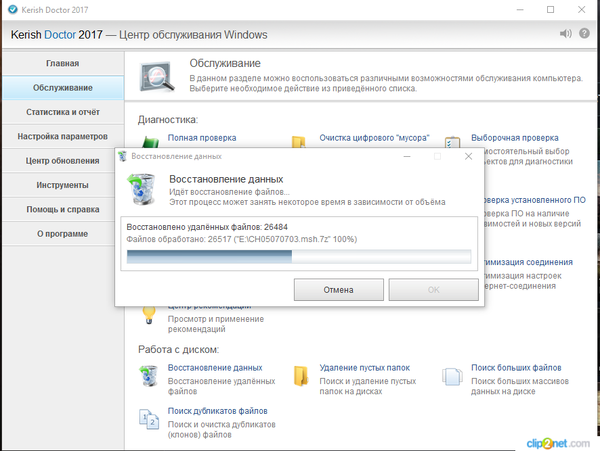Click the Поиск дубликатов файлов icon

coord(149,418)
